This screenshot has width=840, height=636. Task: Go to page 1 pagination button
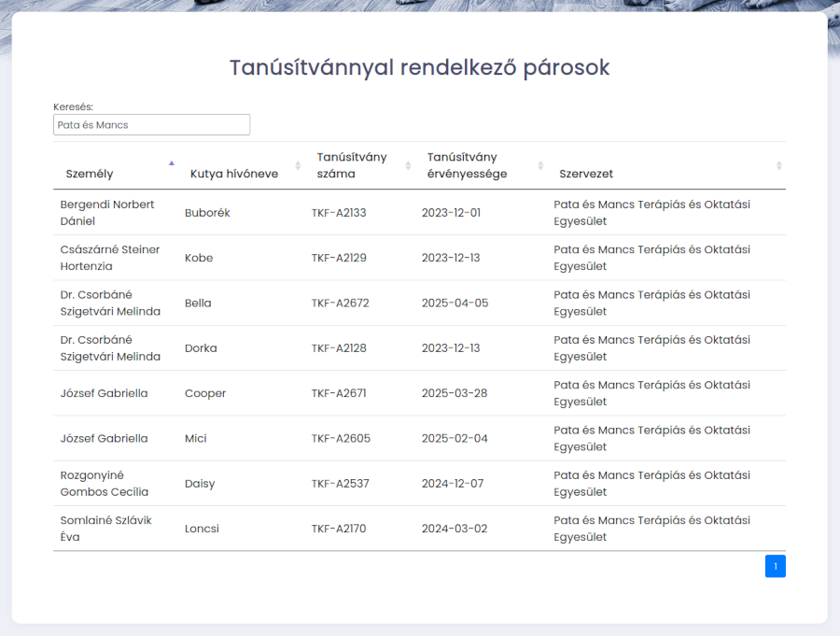[x=776, y=566]
